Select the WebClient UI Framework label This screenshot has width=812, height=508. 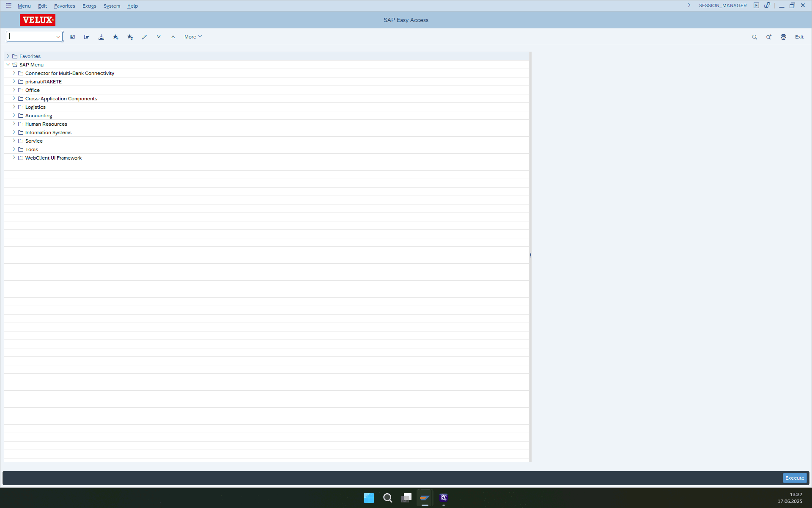(53, 158)
